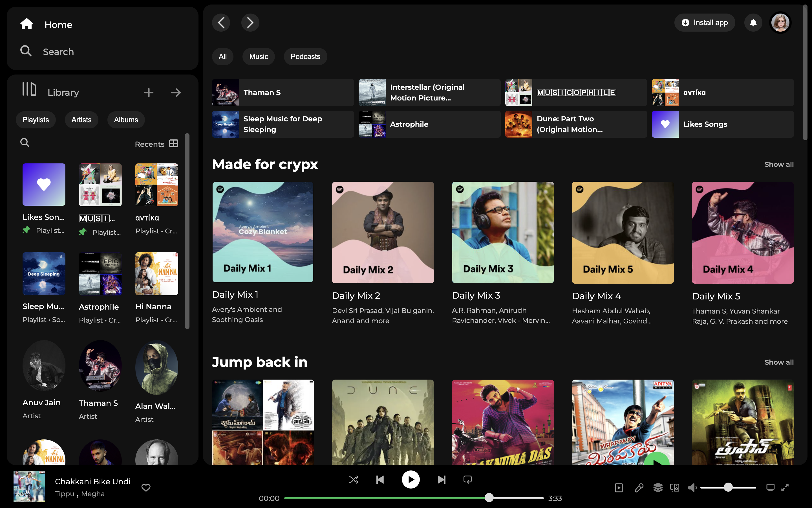Screen dimensions: 812x508
Task: Open Hi Nanna playlist in library
Action: (157, 288)
